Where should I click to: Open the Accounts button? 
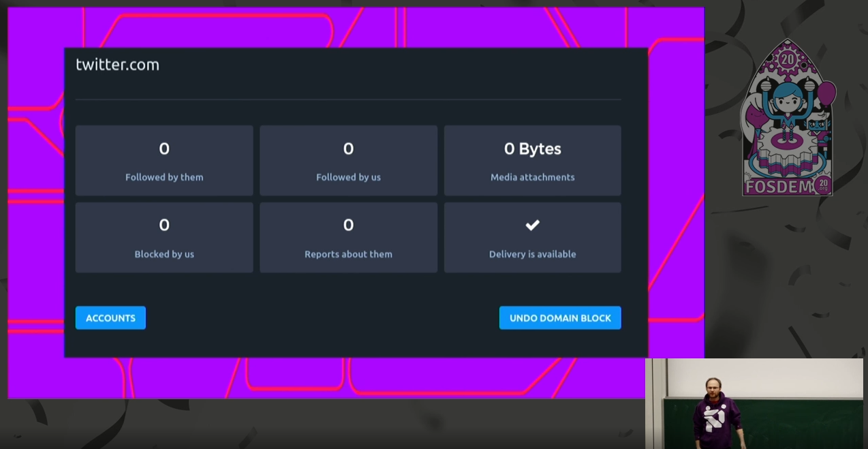pos(110,318)
